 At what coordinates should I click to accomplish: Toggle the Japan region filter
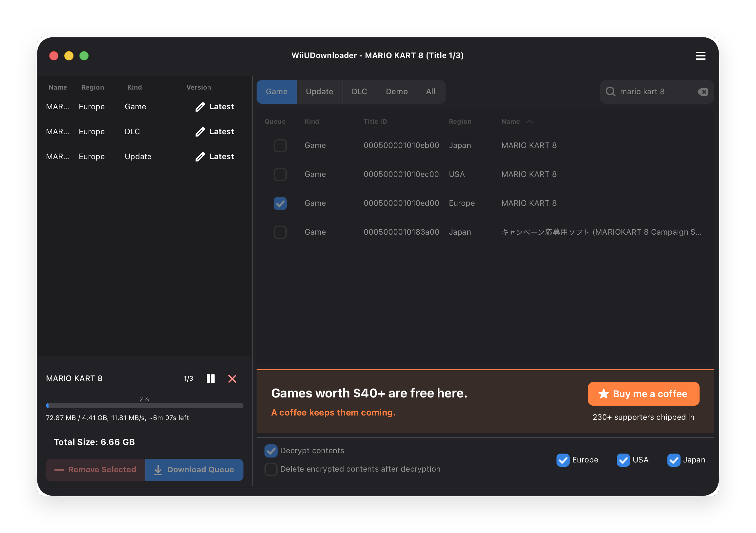674,460
